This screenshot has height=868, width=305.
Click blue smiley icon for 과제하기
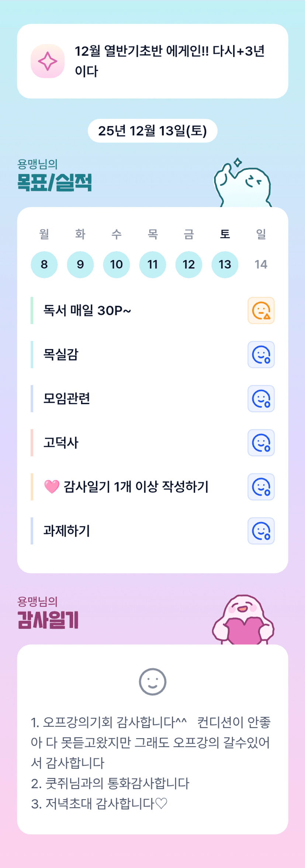(x=261, y=531)
